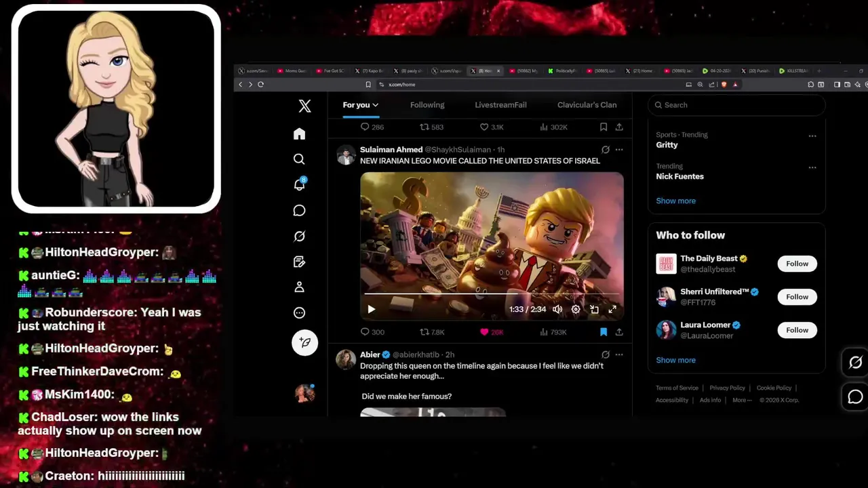Repost the top post (583)
The image size is (868, 488).
[432, 127]
